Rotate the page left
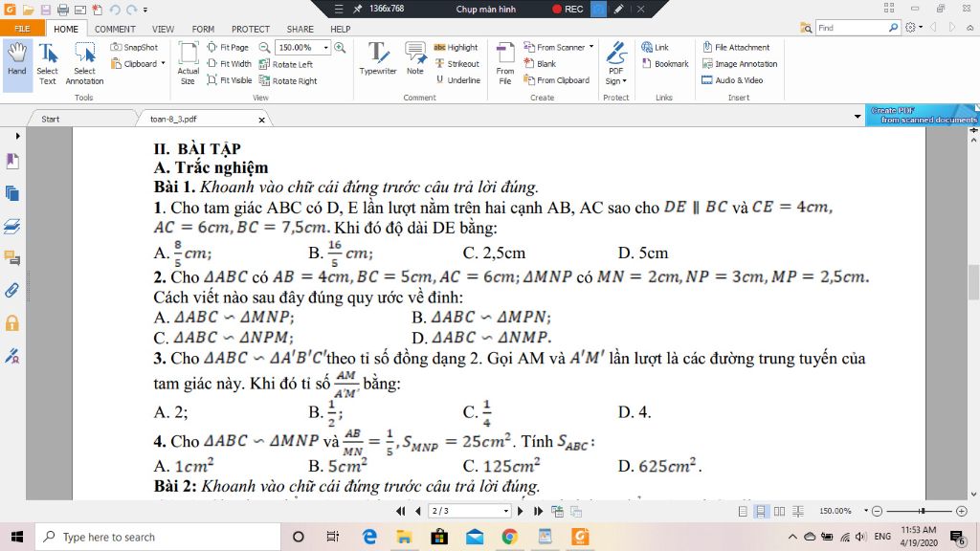980x551 pixels. pyautogui.click(x=286, y=64)
